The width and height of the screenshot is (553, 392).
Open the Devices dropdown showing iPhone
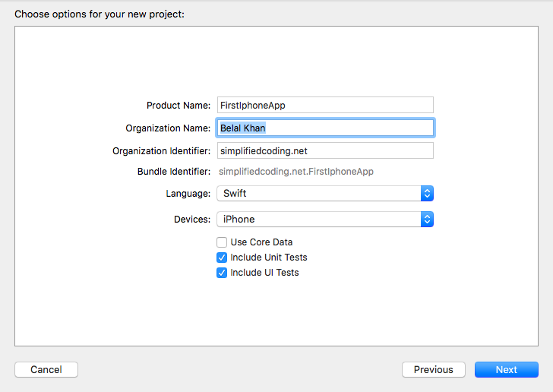point(325,219)
